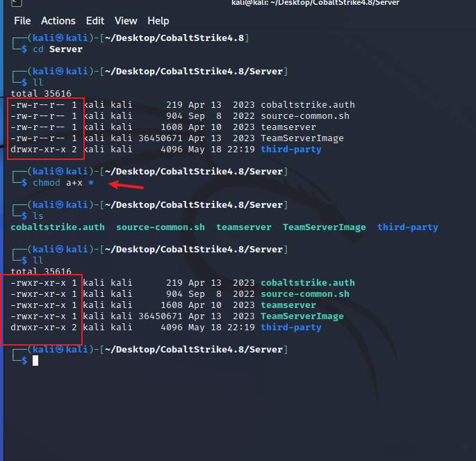Viewport: 476px width, 461px height.
Task: Click third-party directory in the ls output row
Action: tap(408, 227)
